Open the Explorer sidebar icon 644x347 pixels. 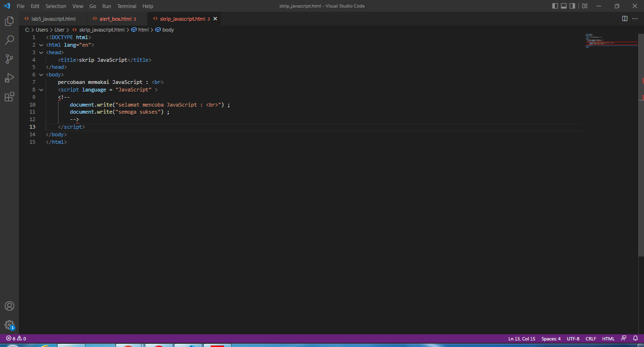9,21
